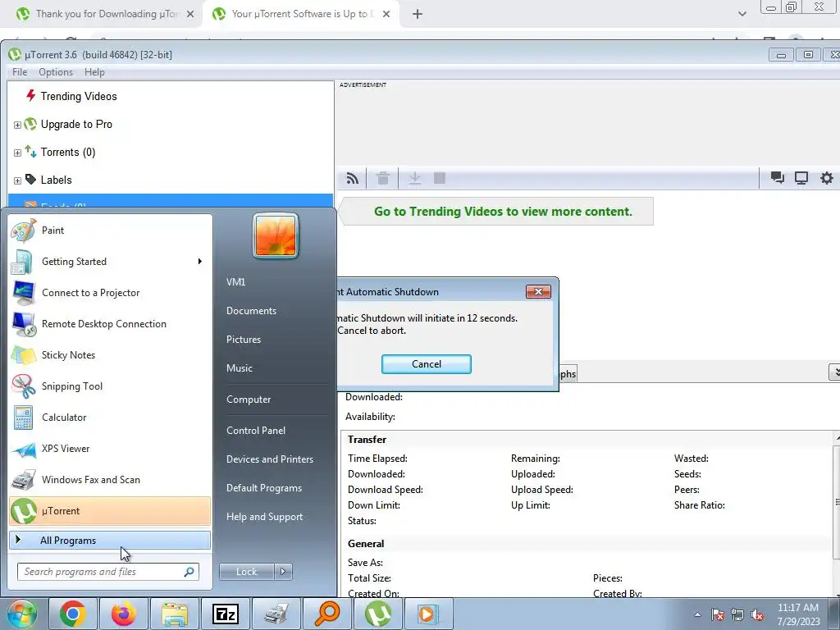840x630 pixels.
Task: Open Pictures from Start menu
Action: point(244,340)
